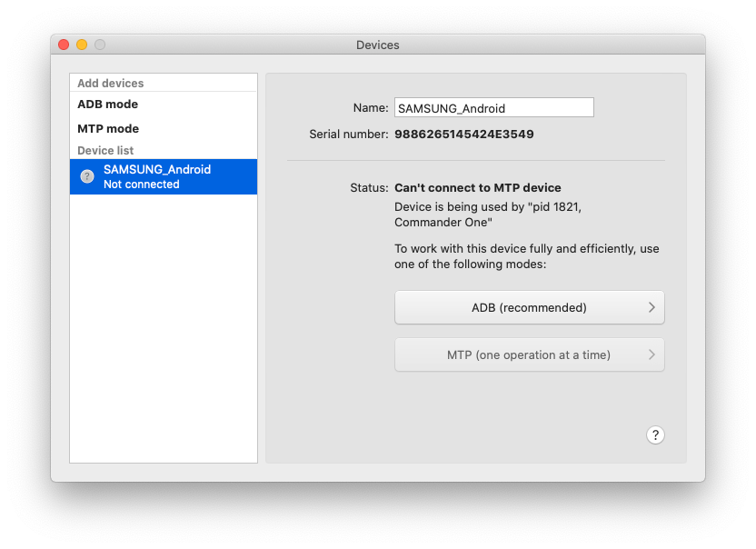The width and height of the screenshot is (756, 549).
Task: Click into the device Name field
Action: (493, 107)
